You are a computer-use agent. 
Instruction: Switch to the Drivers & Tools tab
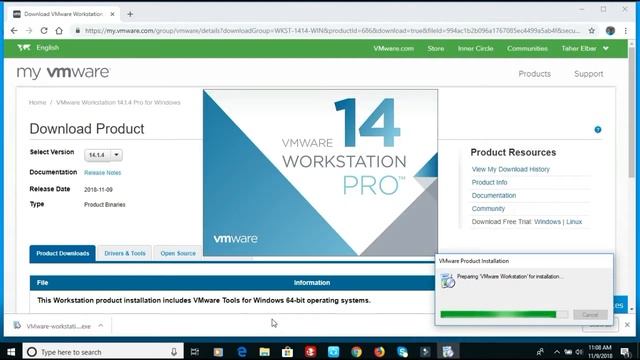click(x=125, y=253)
